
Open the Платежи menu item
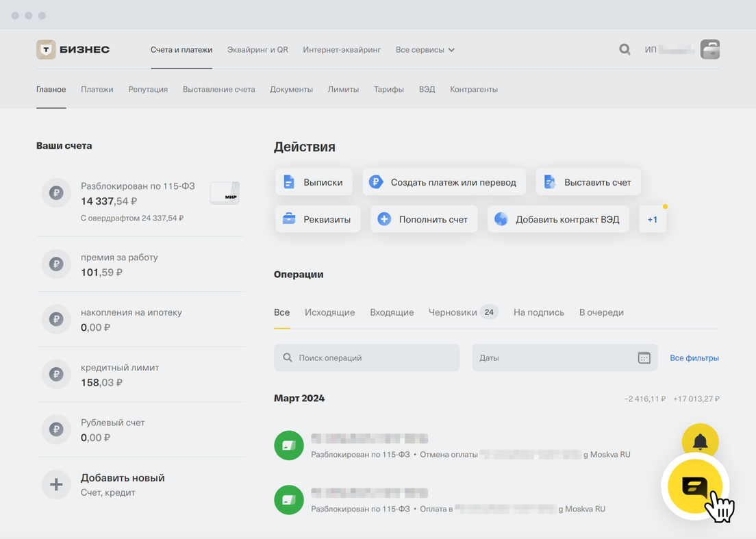[97, 89]
